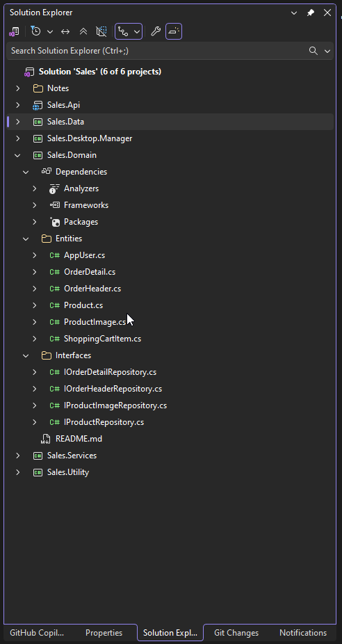This screenshot has height=644, width=342.
Task: Toggle Show All Files toolbar icon
Action: point(101,31)
